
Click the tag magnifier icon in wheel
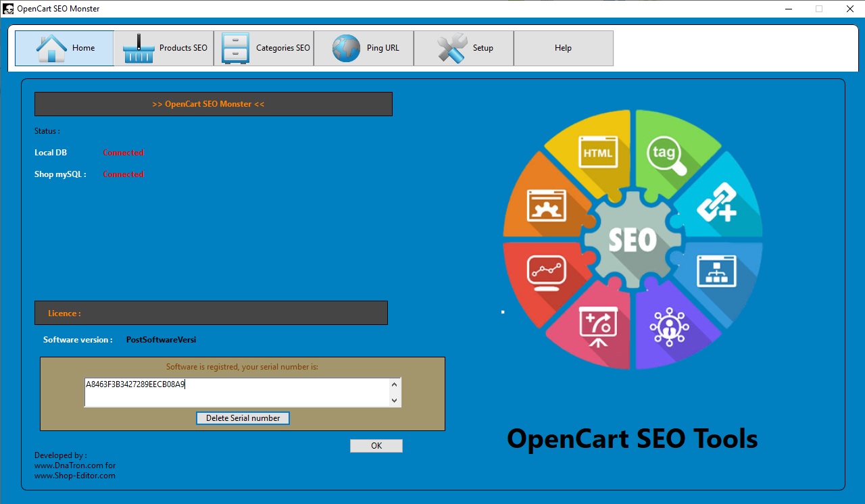(x=667, y=156)
